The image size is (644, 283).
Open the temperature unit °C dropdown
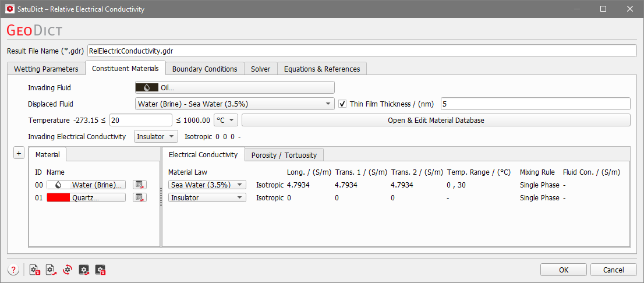[x=226, y=120]
